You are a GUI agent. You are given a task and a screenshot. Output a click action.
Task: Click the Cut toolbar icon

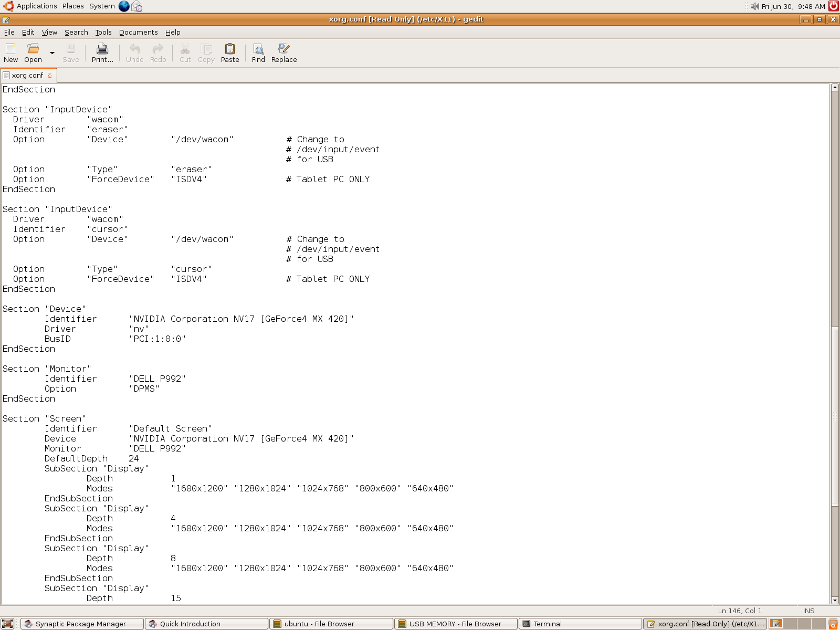pos(185,53)
